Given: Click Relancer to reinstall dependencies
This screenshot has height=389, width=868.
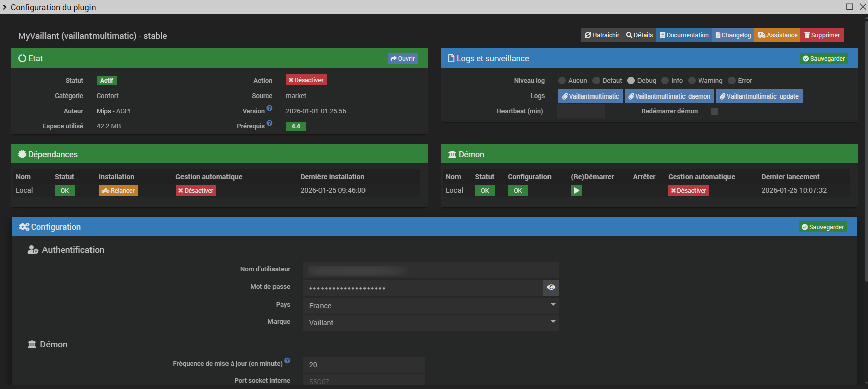Looking at the screenshot, I should (118, 190).
